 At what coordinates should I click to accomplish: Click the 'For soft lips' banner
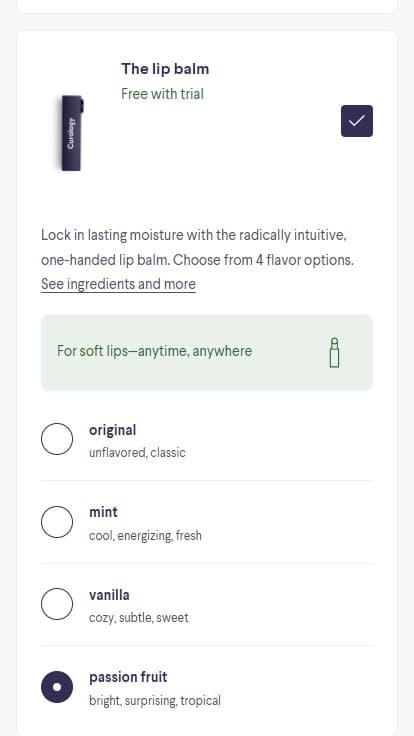207,353
